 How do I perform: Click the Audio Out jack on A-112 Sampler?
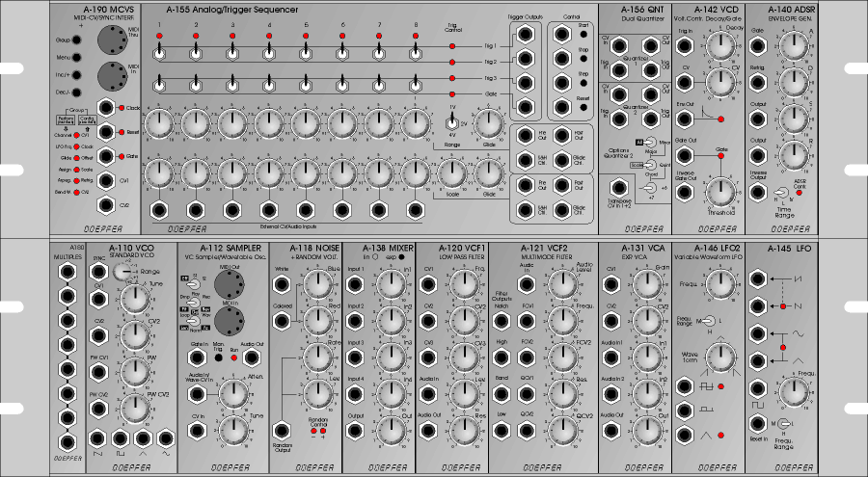click(252, 358)
